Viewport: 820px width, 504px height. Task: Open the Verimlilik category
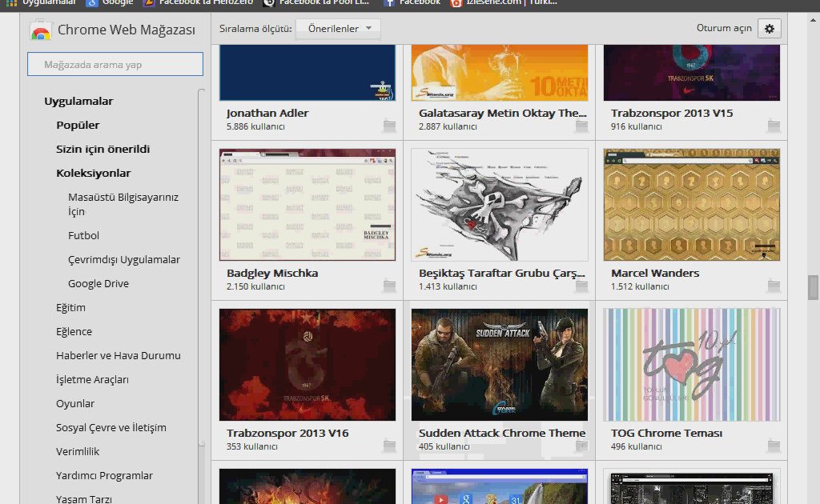coord(78,452)
